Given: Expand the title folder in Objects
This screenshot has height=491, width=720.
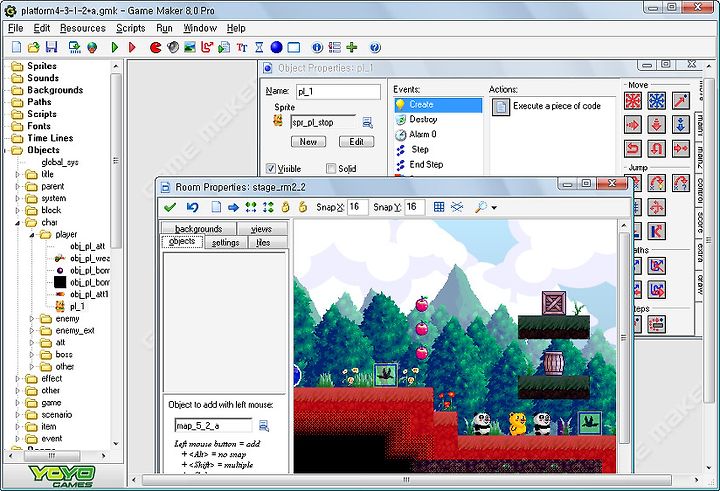Looking at the screenshot, I should [x=18, y=174].
